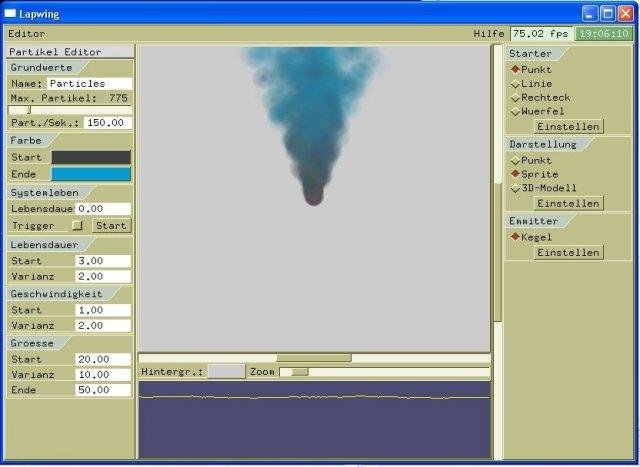This screenshot has height=467, width=640.
Task: Open the Hilfe menu
Action: pyautogui.click(x=488, y=34)
